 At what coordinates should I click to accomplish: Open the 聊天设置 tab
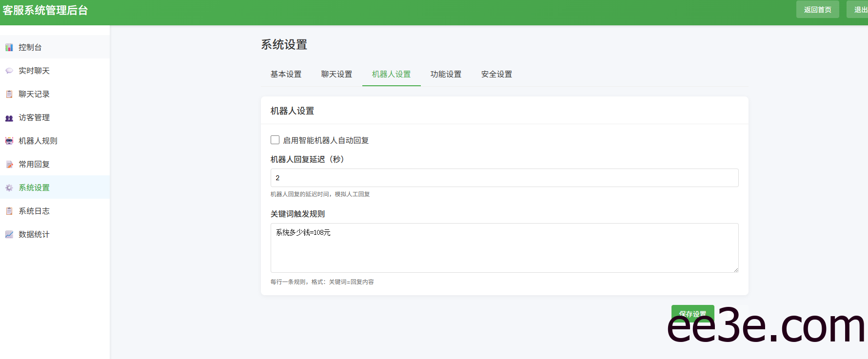(x=336, y=74)
